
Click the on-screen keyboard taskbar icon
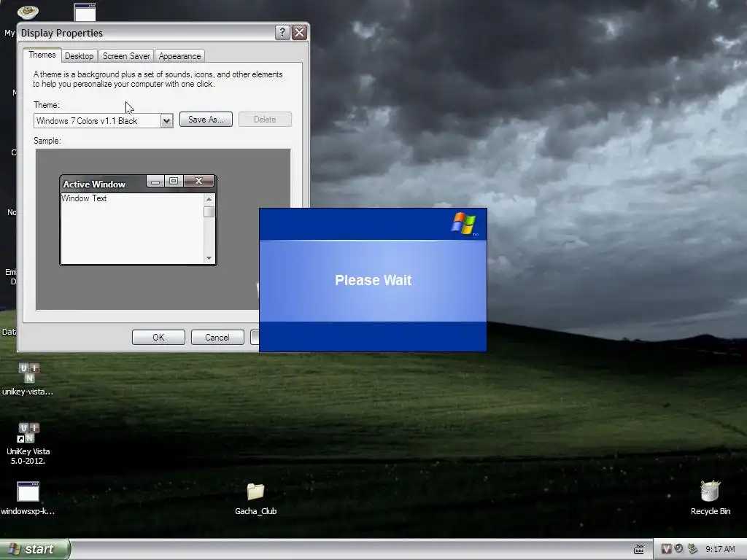(x=639, y=550)
